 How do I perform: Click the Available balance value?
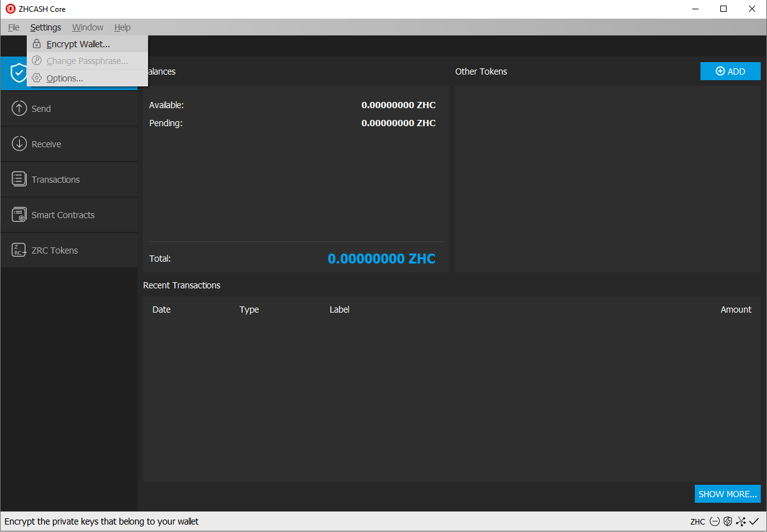(398, 105)
